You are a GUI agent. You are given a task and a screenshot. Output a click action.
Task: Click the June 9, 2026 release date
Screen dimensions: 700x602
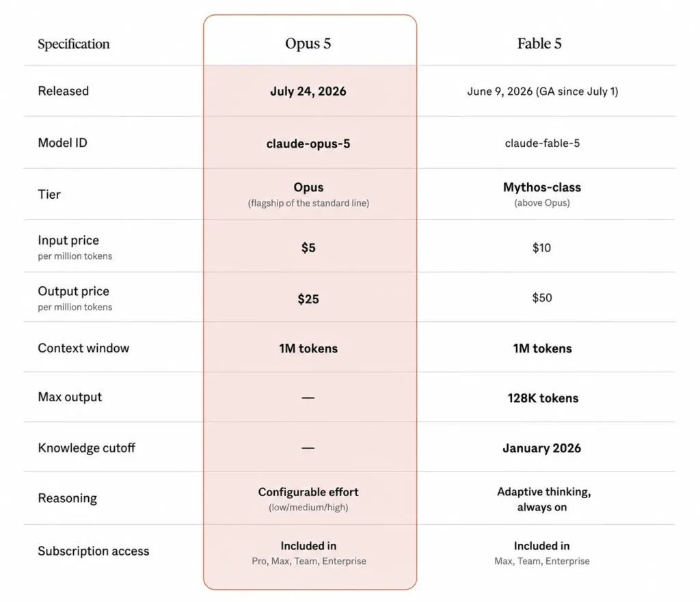tap(500, 92)
